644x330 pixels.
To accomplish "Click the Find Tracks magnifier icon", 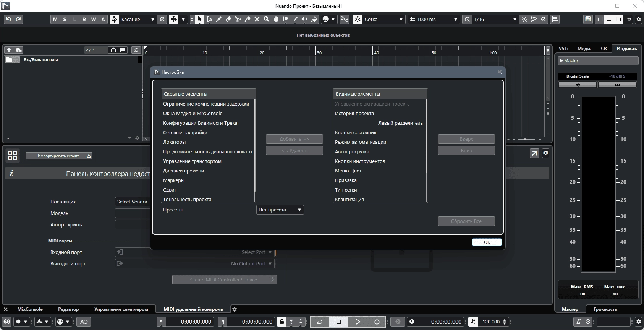I will (136, 50).
